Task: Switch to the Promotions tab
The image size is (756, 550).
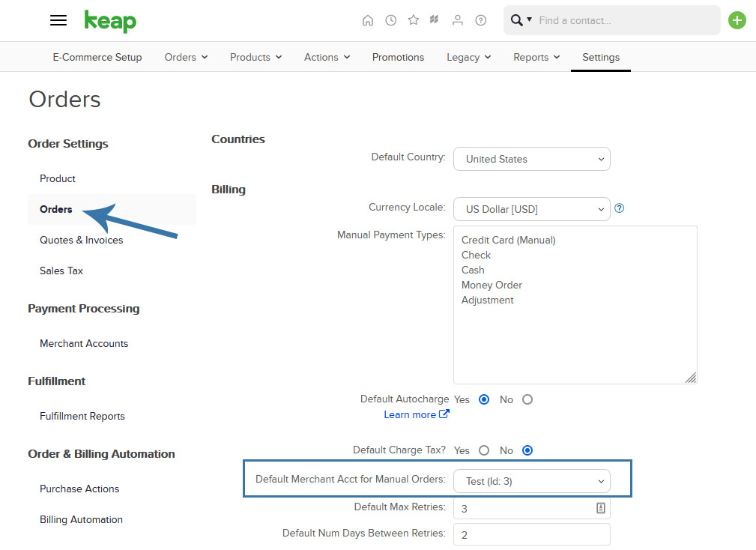Action: [399, 57]
